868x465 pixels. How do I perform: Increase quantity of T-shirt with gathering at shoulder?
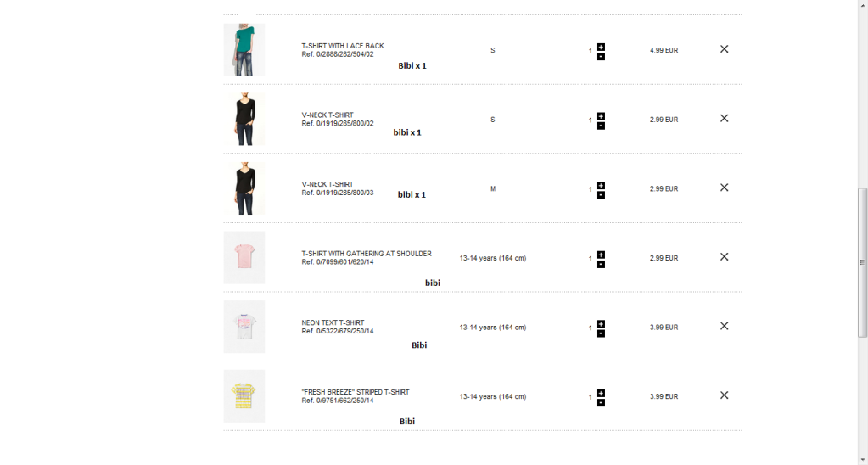point(601,255)
